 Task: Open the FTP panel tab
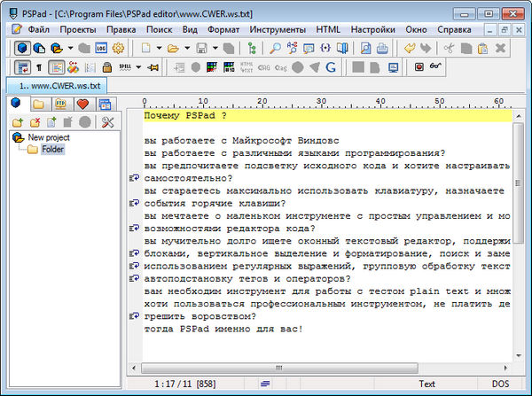pos(60,105)
